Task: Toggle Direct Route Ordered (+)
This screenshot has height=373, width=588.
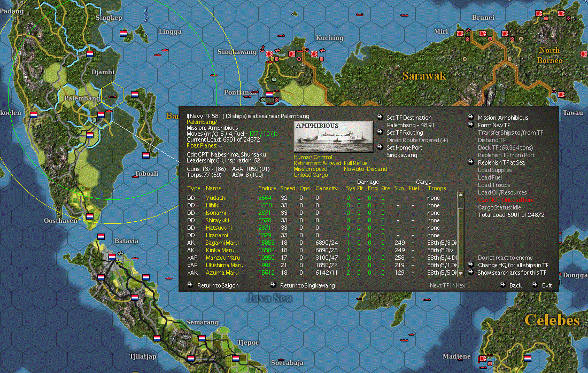Action: [417, 140]
